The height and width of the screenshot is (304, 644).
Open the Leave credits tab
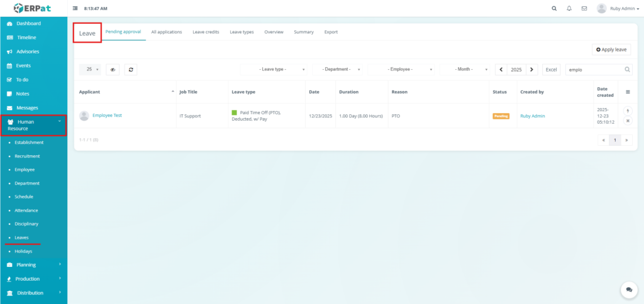206,32
